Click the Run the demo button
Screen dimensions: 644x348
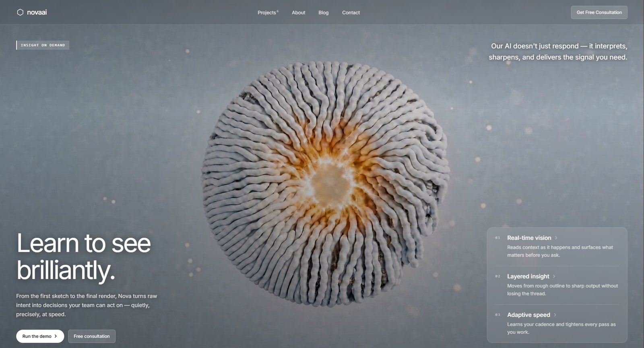(40, 336)
